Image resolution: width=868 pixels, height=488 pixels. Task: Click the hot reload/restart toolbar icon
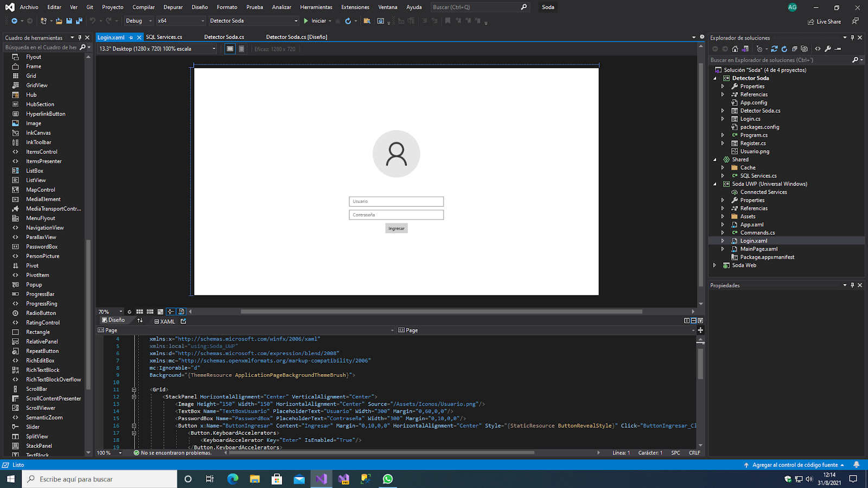point(348,21)
